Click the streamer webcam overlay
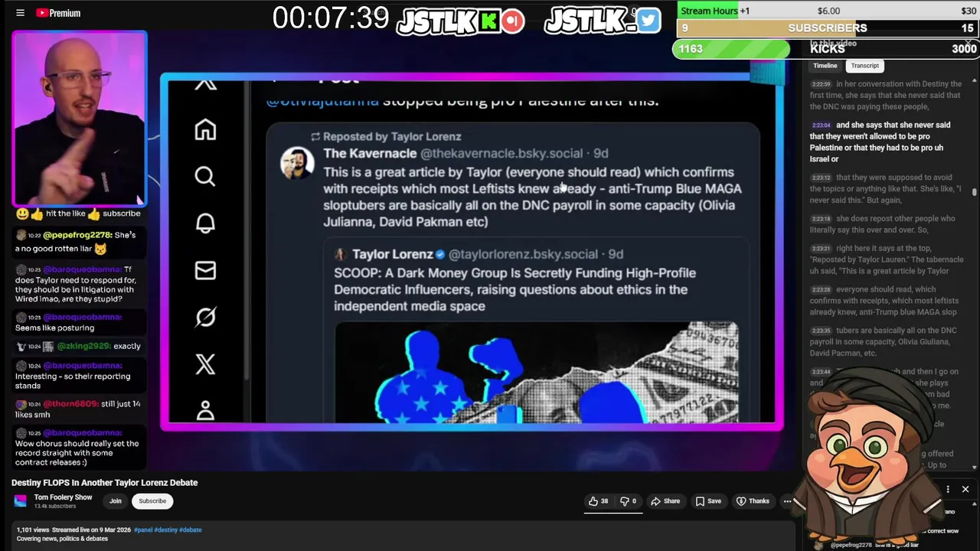This screenshot has height=551, width=980. pos(80,119)
